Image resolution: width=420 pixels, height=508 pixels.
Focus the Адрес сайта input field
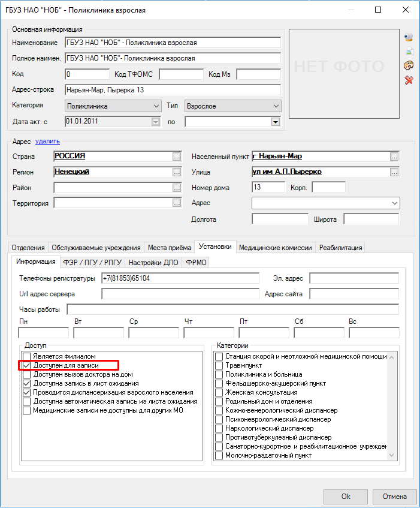(354, 294)
